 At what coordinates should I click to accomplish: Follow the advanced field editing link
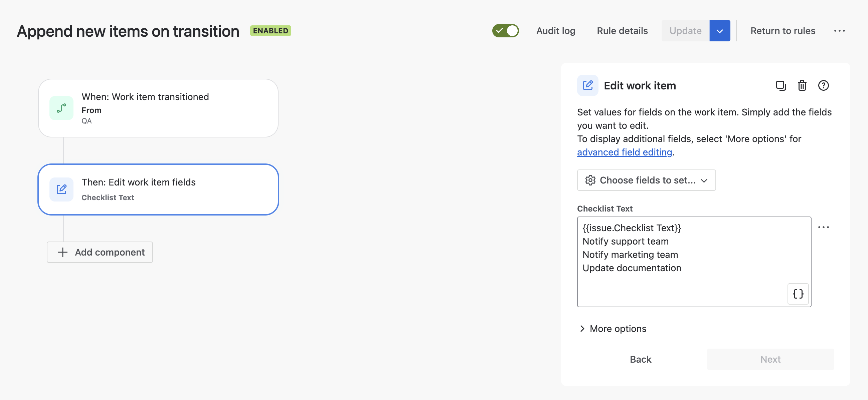coord(625,152)
